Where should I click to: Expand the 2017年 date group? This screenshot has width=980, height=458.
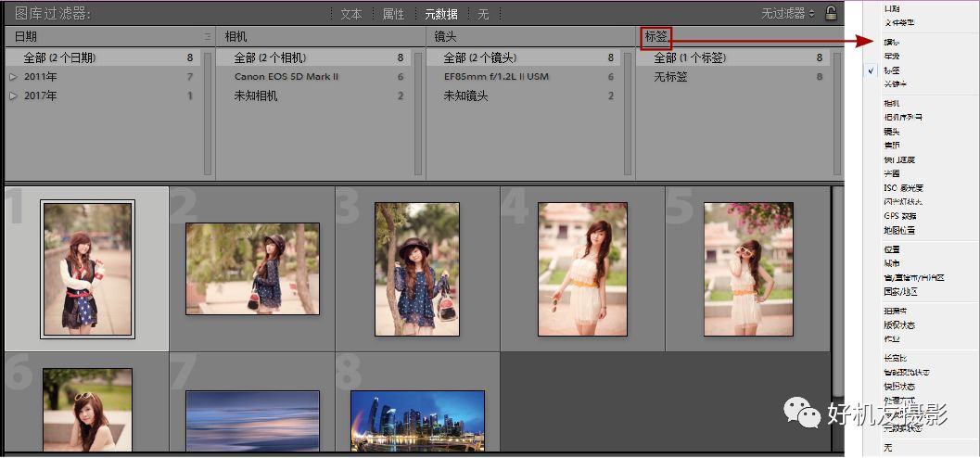(x=14, y=96)
